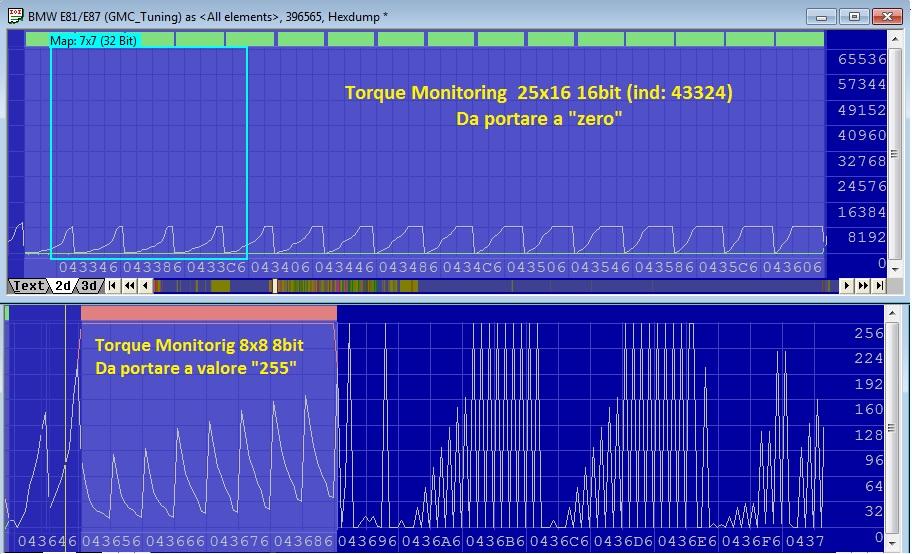This screenshot has width=912, height=554.
Task: Select the red map bar in lower pane
Action: pyautogui.click(x=209, y=314)
